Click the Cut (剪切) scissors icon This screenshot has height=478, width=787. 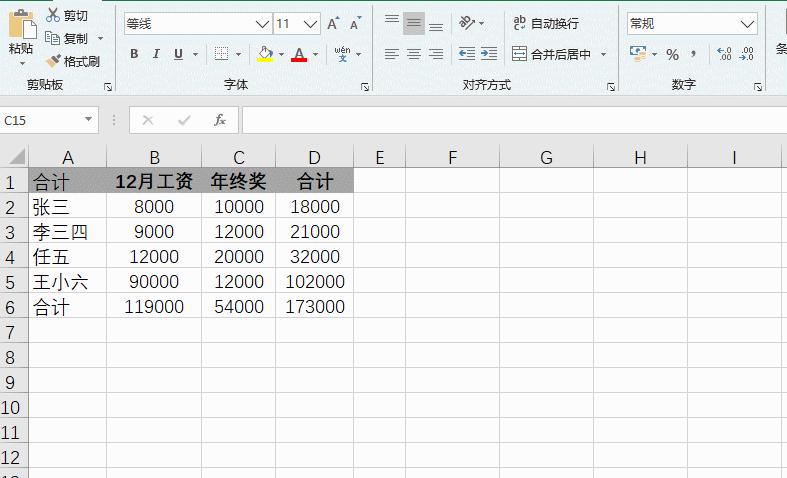(52, 15)
